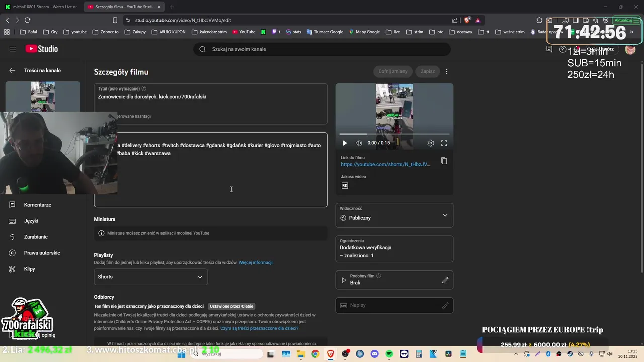Viewport: 644px width, 362px height.
Task: Click the taskbar search box Wyszukaj
Action: pos(226,354)
